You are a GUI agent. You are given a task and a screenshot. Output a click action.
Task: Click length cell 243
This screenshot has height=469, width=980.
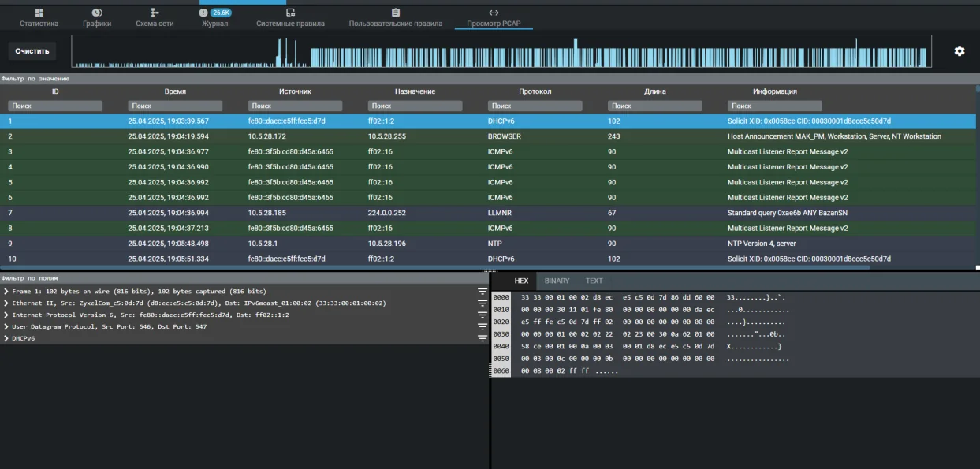(x=613, y=136)
